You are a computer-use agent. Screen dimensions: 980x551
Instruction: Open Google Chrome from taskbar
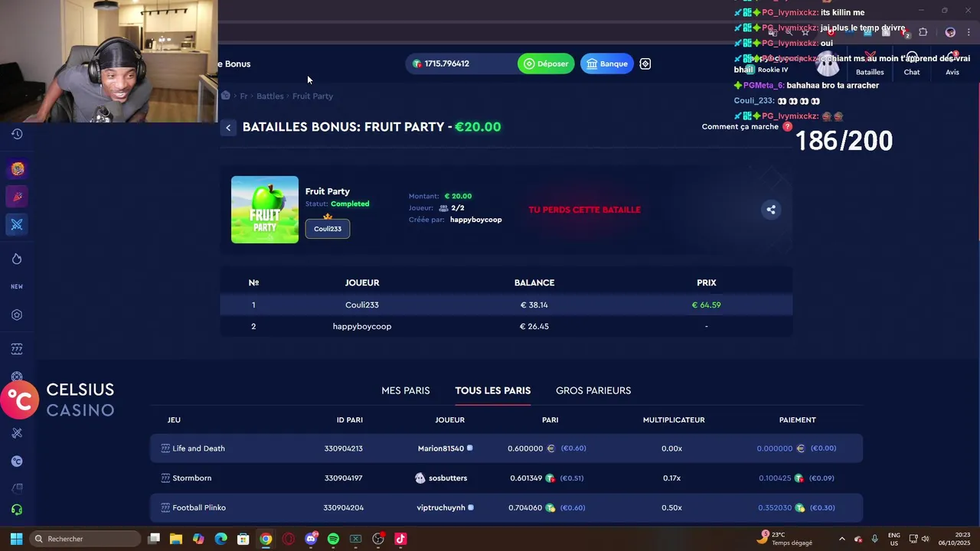[266, 539]
